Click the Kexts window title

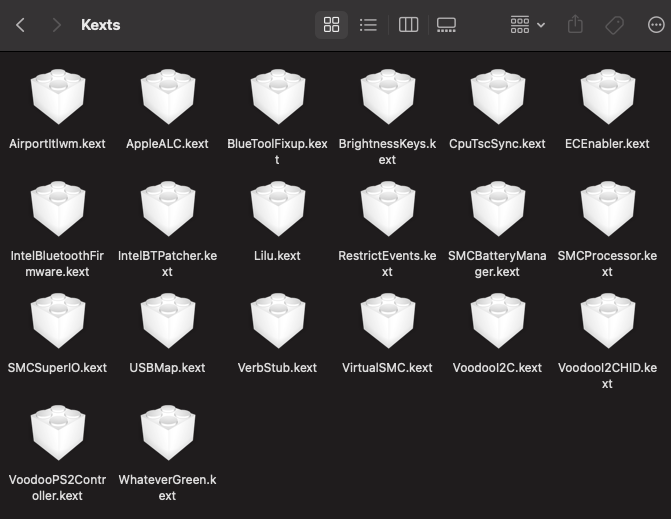(x=100, y=25)
